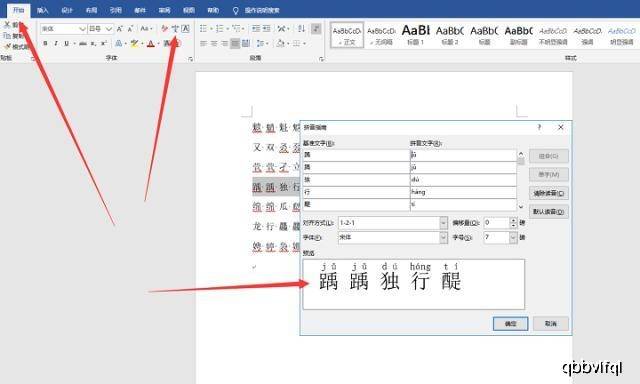Open the Change Case Aa dropdown

click(x=146, y=29)
